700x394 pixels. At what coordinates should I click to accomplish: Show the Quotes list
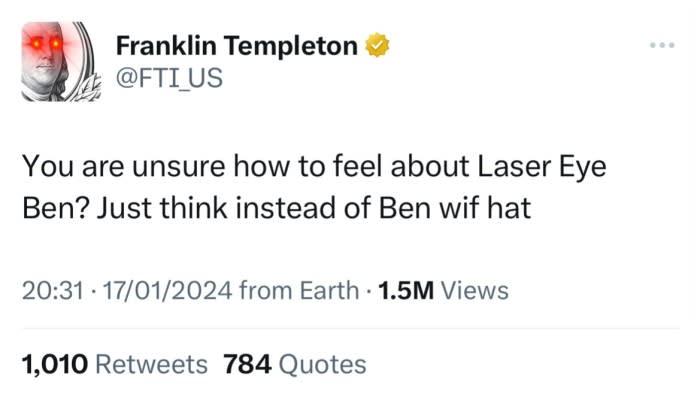click(322, 365)
